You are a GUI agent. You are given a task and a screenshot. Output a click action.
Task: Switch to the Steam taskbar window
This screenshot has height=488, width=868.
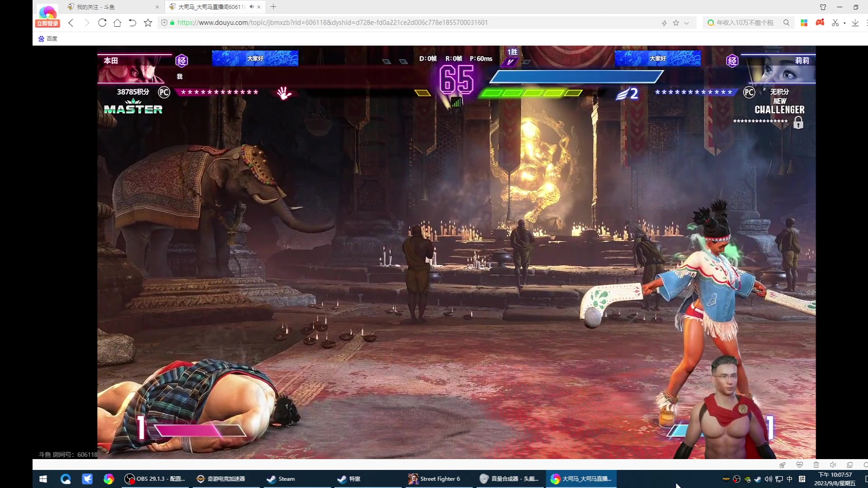coord(297,479)
